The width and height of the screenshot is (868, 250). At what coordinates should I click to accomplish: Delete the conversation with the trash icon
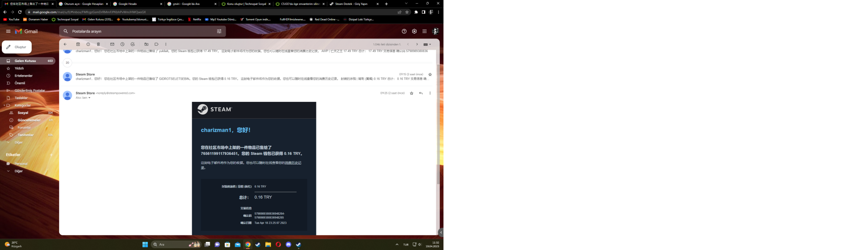click(98, 44)
